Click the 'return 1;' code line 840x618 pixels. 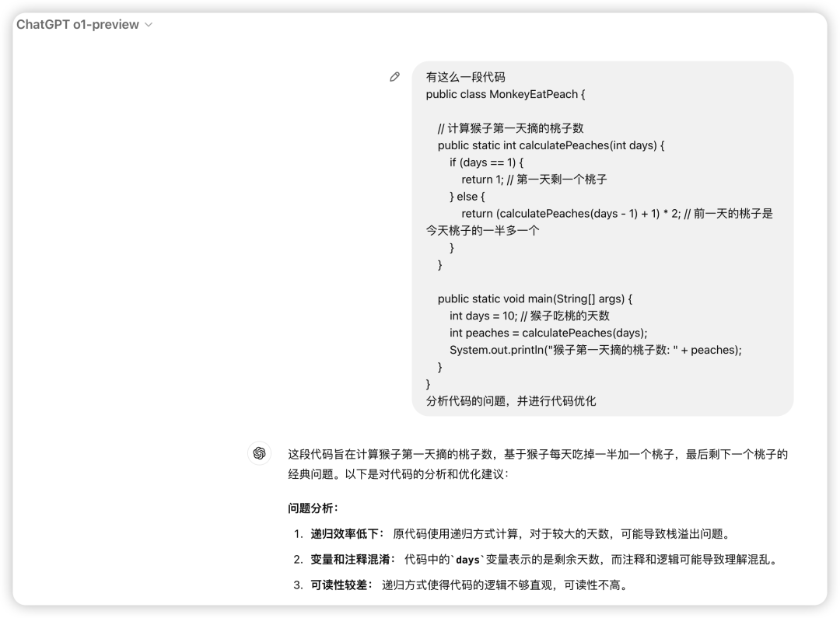coord(534,180)
